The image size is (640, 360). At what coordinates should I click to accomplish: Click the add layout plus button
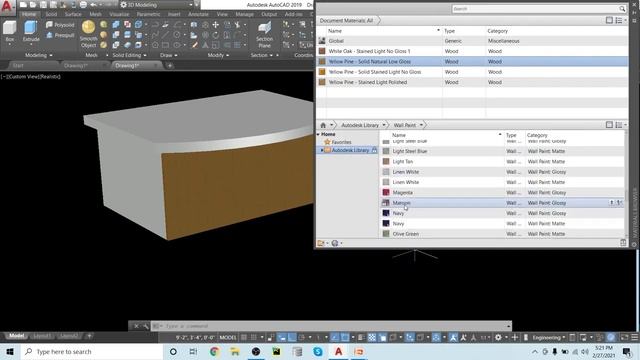[89, 336]
